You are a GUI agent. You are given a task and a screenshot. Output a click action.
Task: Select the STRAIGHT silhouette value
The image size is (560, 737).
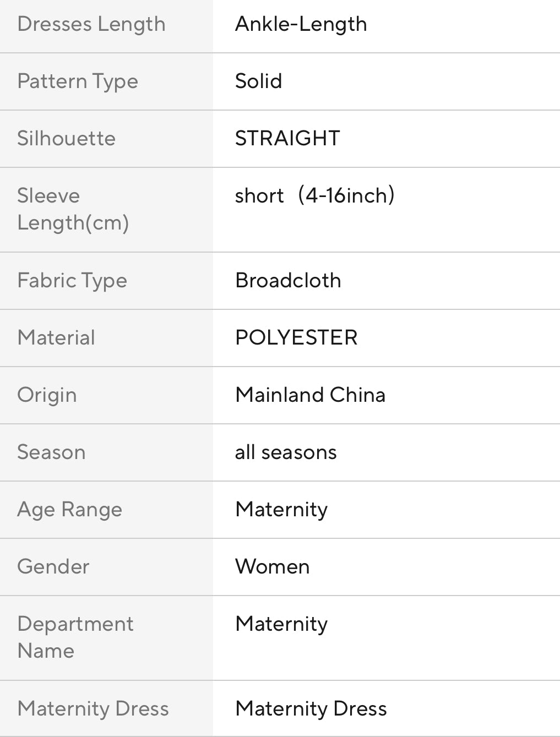pyautogui.click(x=287, y=138)
